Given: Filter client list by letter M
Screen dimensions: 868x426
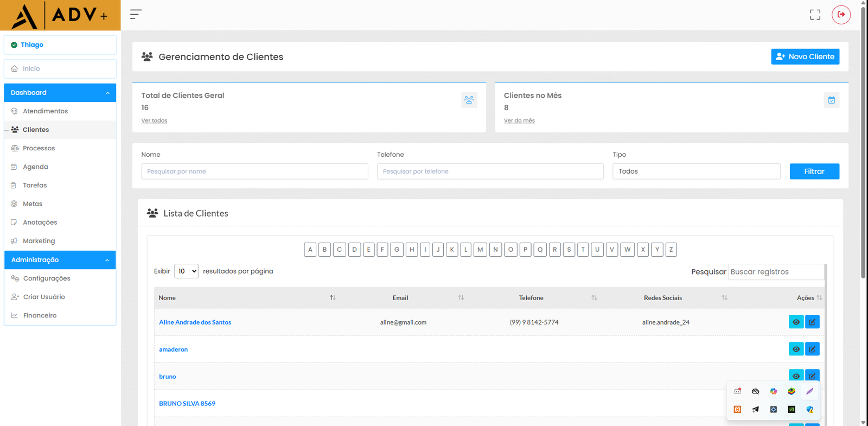Looking at the screenshot, I should pos(480,250).
